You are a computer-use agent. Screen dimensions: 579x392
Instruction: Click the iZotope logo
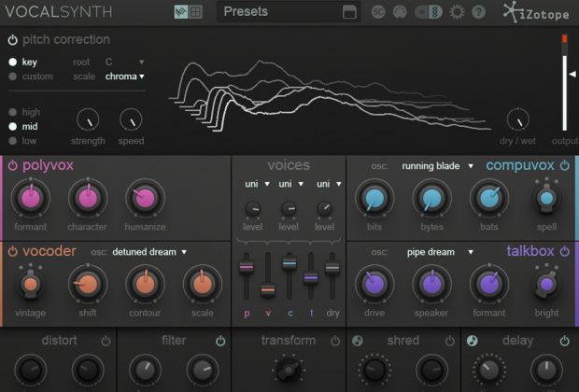[x=536, y=12]
